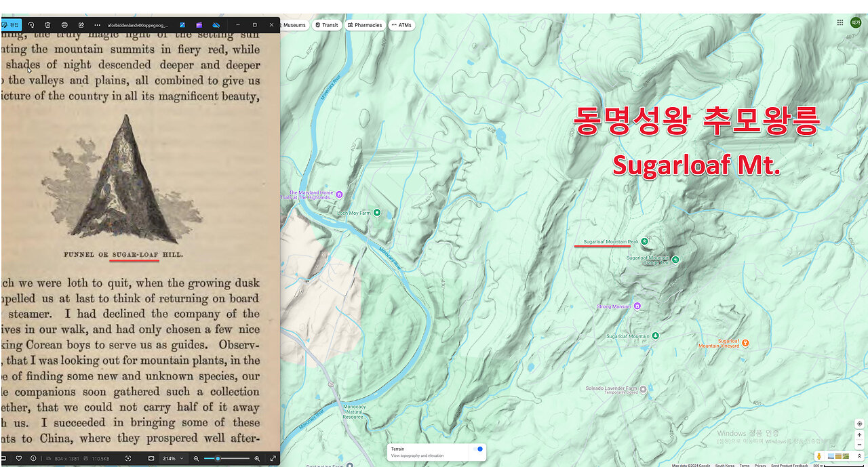This screenshot has height=467, width=868.
Task: Select the first sky-blue layer thumbnail
Action: [x=831, y=456]
